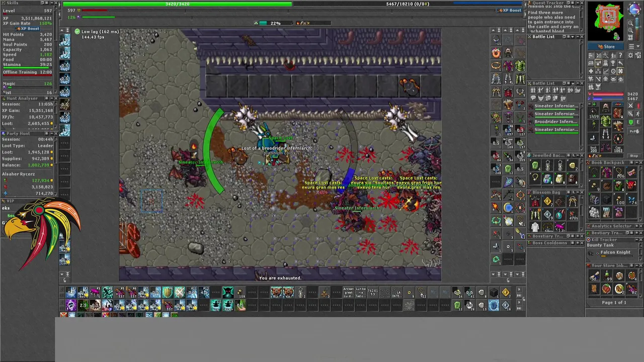
Task: Minimize the Book Backpack panel
Action: [637, 162]
